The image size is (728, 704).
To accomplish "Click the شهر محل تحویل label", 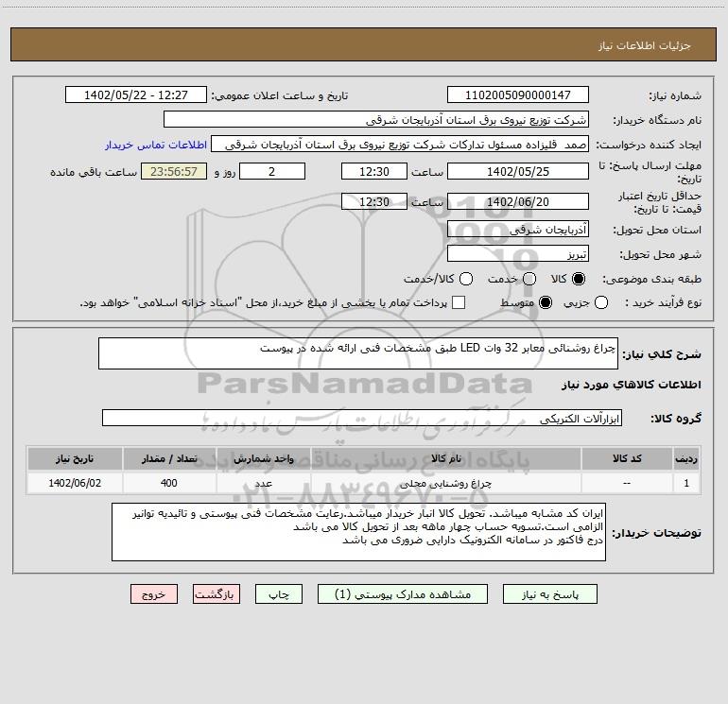I will tap(661, 254).
